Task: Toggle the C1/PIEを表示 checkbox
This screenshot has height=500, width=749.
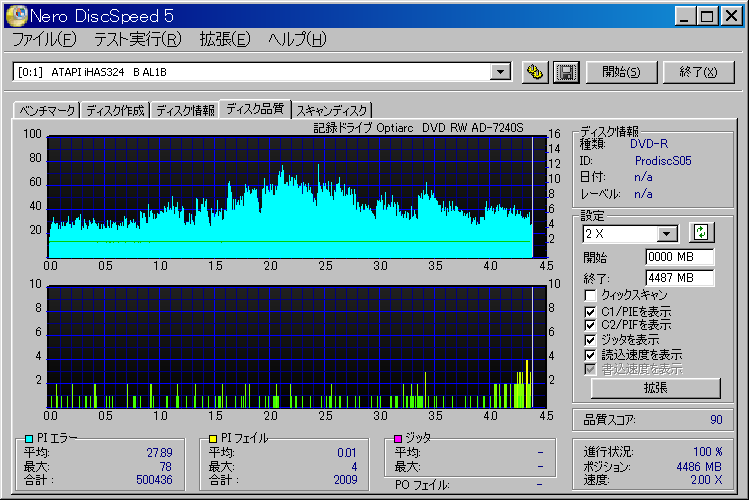Action: (x=590, y=312)
